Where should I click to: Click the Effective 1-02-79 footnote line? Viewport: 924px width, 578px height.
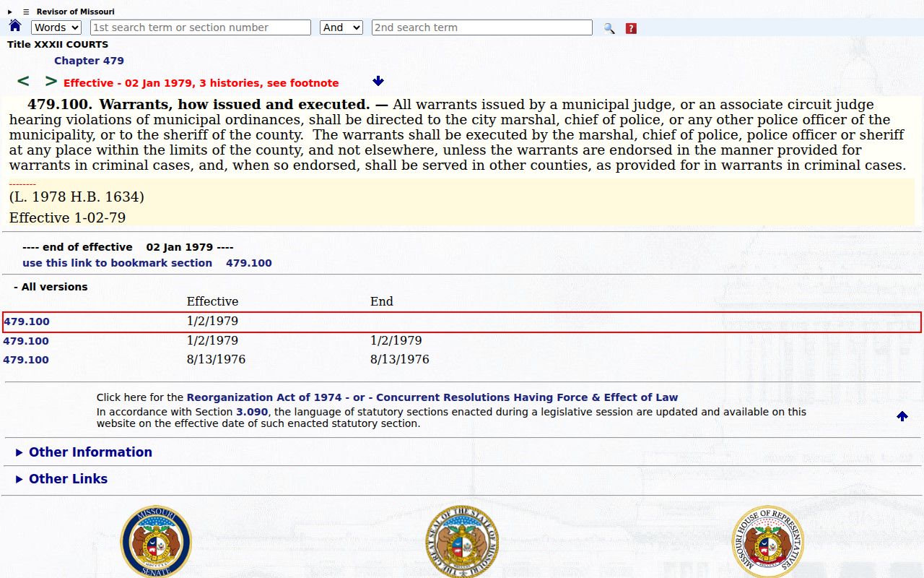tap(68, 217)
